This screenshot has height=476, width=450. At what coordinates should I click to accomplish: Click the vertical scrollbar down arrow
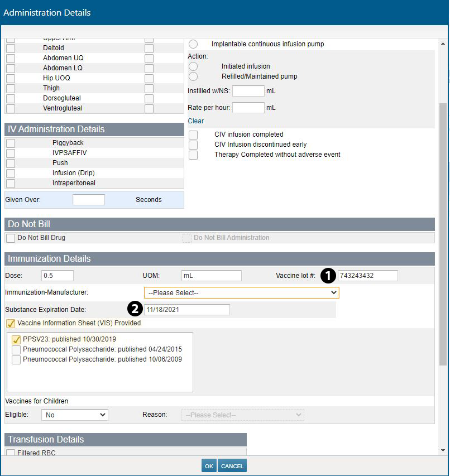click(443, 450)
